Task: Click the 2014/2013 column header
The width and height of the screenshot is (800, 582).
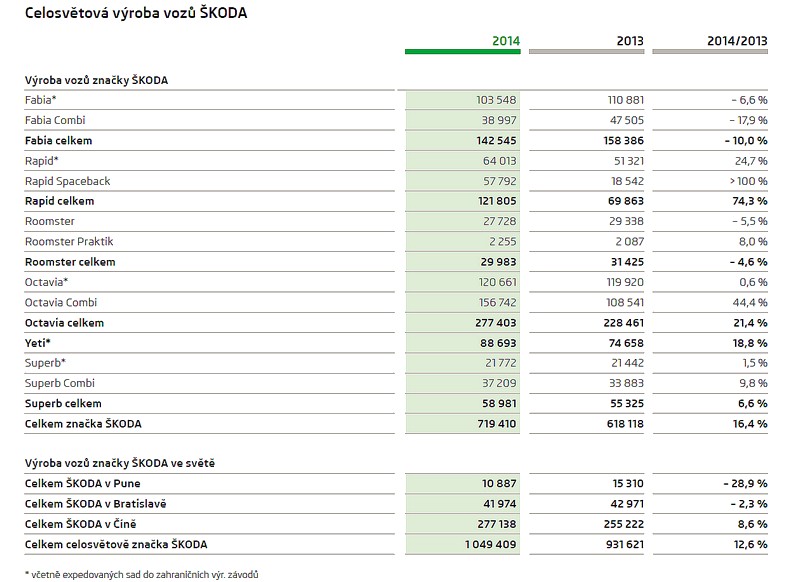Action: coord(737,41)
